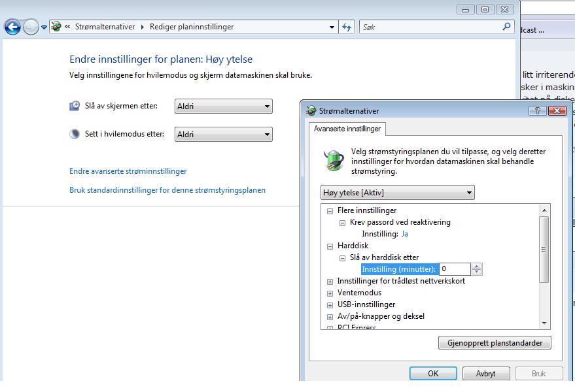Open the address bar history dropdown arrow
575x392 pixels.
click(332, 27)
